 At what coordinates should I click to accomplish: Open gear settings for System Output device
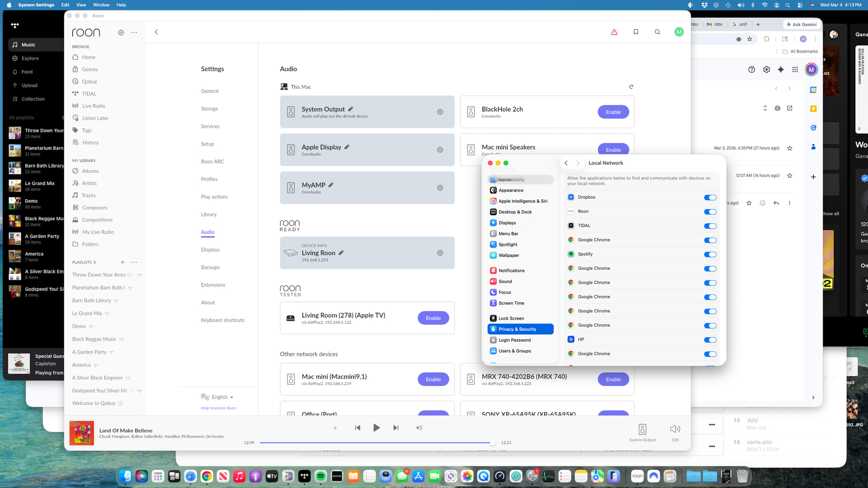(x=440, y=112)
